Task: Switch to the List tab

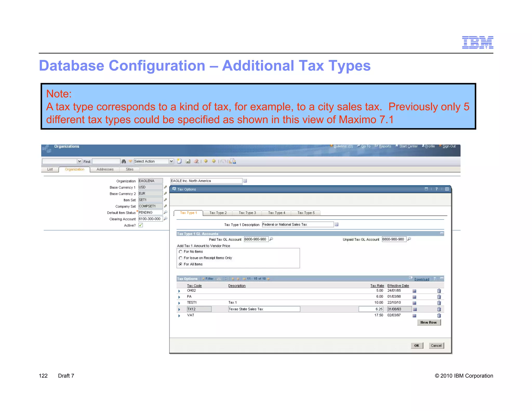Action: (x=50, y=169)
